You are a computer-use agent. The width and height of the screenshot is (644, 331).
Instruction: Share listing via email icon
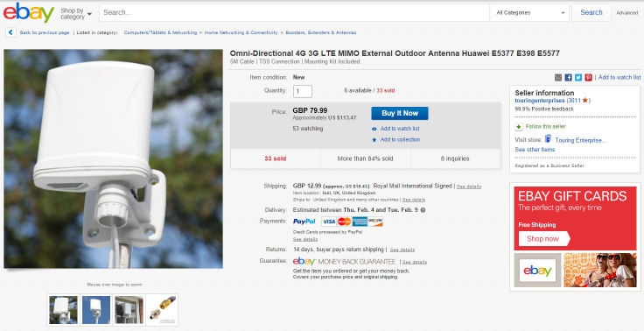point(558,77)
